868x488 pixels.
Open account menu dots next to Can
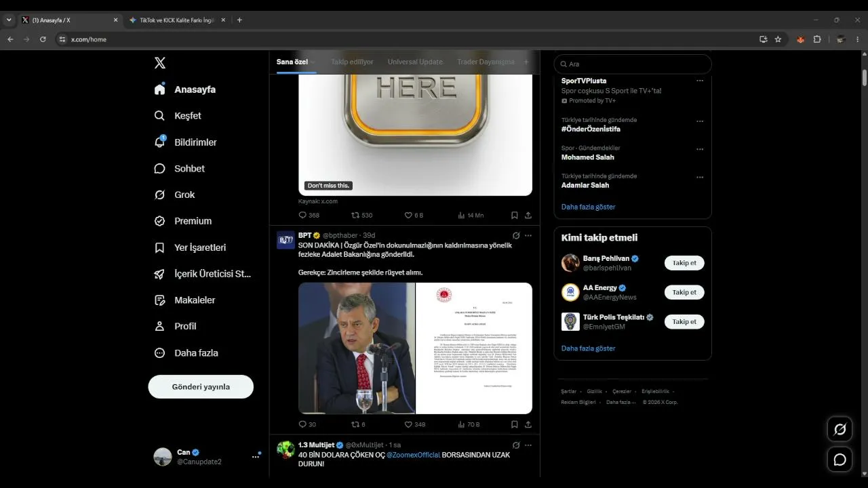pyautogui.click(x=256, y=457)
